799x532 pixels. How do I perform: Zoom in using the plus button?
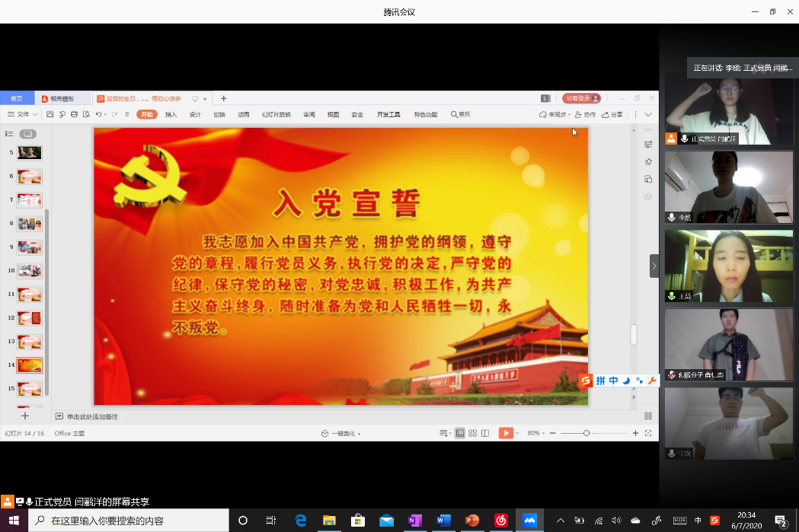tap(635, 433)
